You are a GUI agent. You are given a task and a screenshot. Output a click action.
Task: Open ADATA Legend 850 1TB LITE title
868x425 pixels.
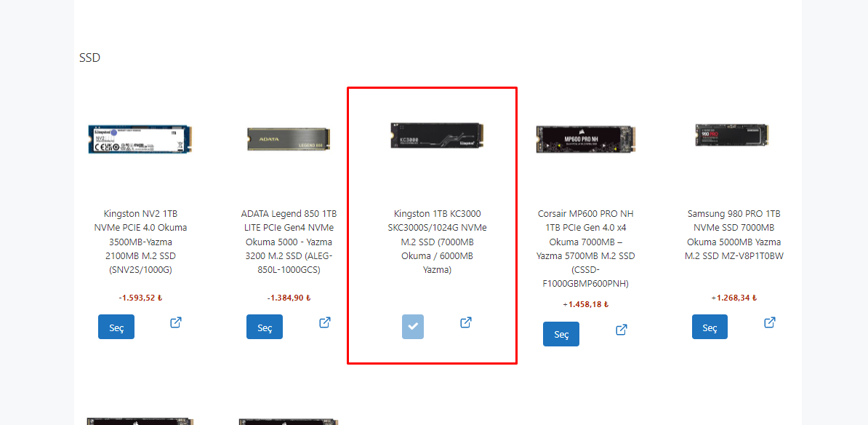pyautogui.click(x=289, y=242)
